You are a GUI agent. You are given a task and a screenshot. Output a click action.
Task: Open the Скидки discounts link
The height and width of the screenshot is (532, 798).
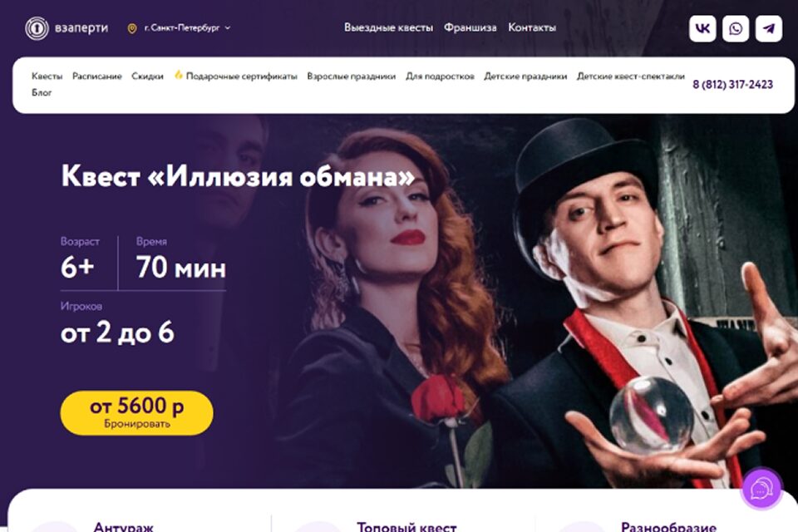pos(147,76)
